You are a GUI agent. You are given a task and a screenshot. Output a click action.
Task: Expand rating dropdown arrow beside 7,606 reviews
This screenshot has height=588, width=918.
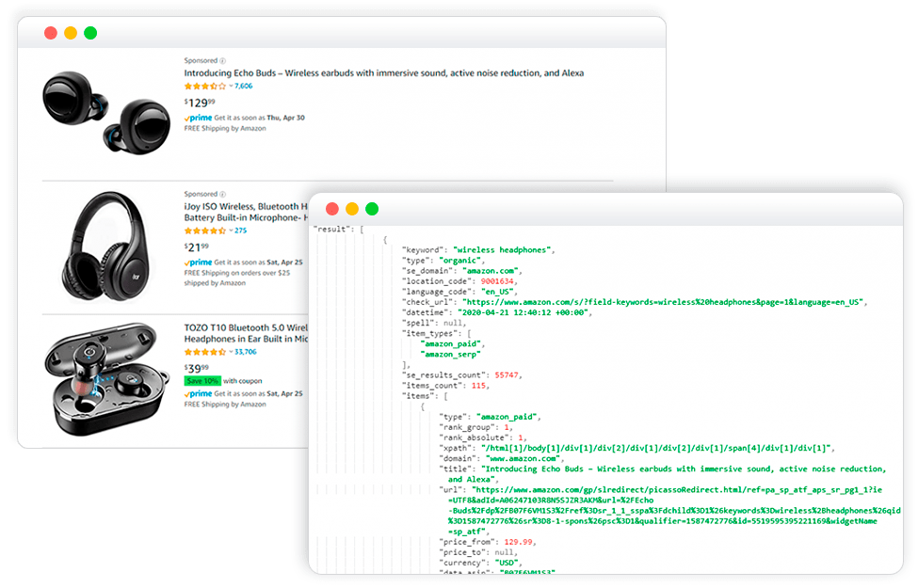coord(231,86)
